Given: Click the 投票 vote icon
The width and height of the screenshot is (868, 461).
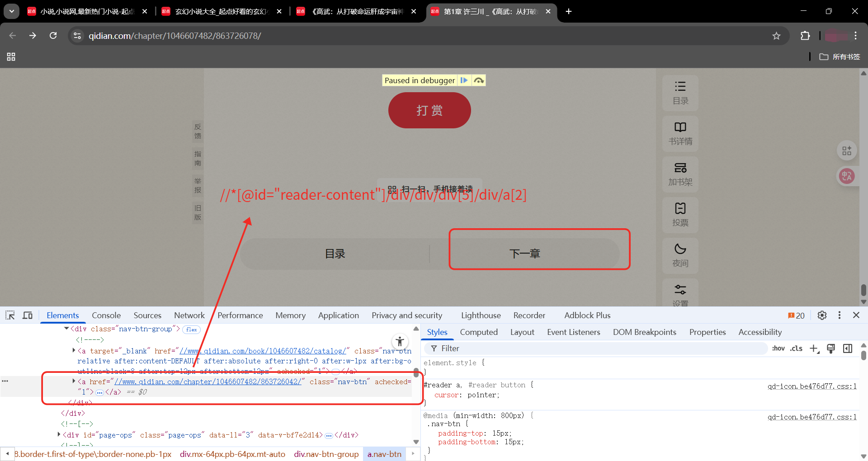Looking at the screenshot, I should tap(680, 215).
